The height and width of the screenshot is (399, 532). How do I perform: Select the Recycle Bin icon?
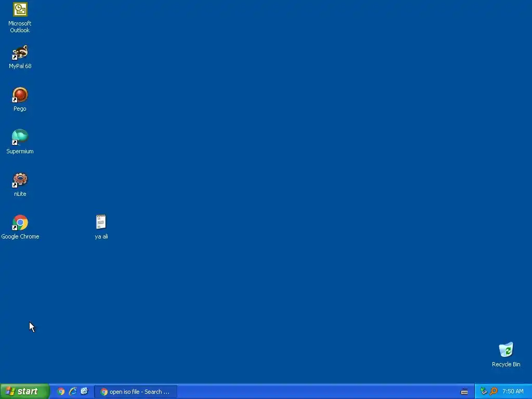[506, 355]
